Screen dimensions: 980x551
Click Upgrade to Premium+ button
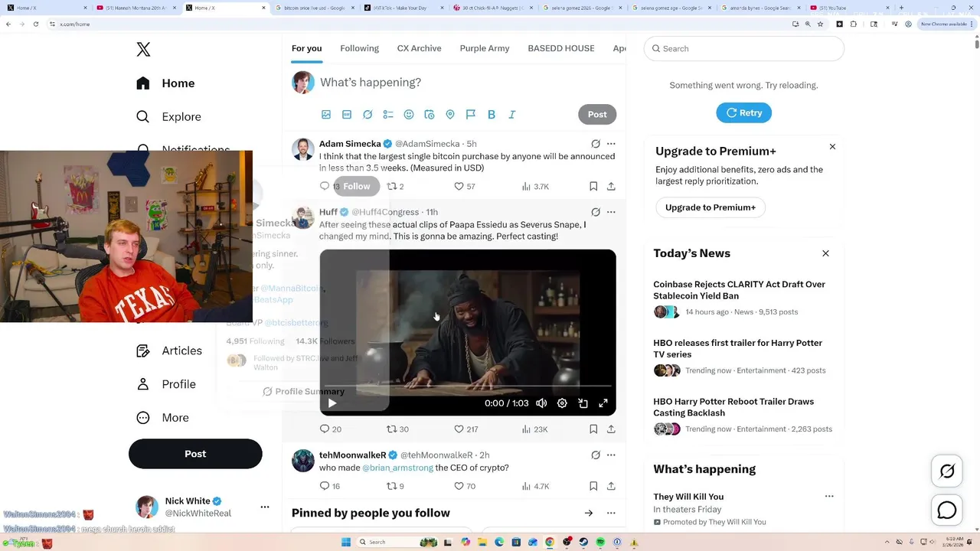click(x=710, y=207)
